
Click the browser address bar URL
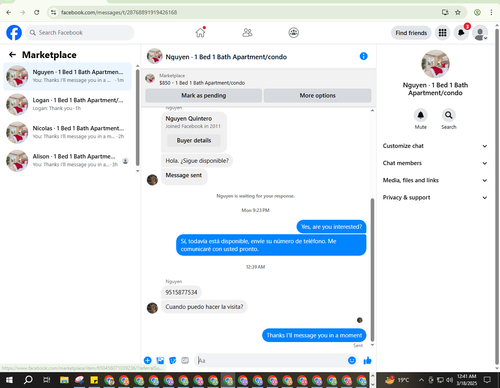tap(119, 12)
